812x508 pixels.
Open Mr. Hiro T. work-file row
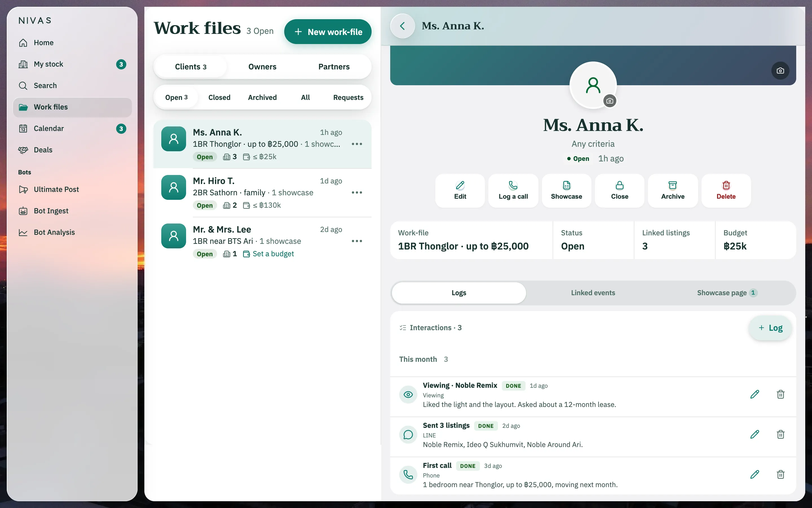tap(262, 193)
